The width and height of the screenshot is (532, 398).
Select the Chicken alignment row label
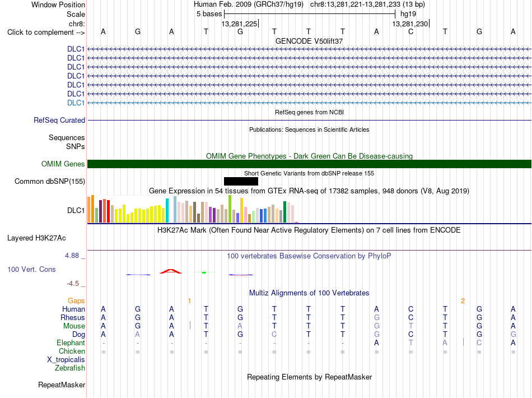pyautogui.click(x=72, y=351)
